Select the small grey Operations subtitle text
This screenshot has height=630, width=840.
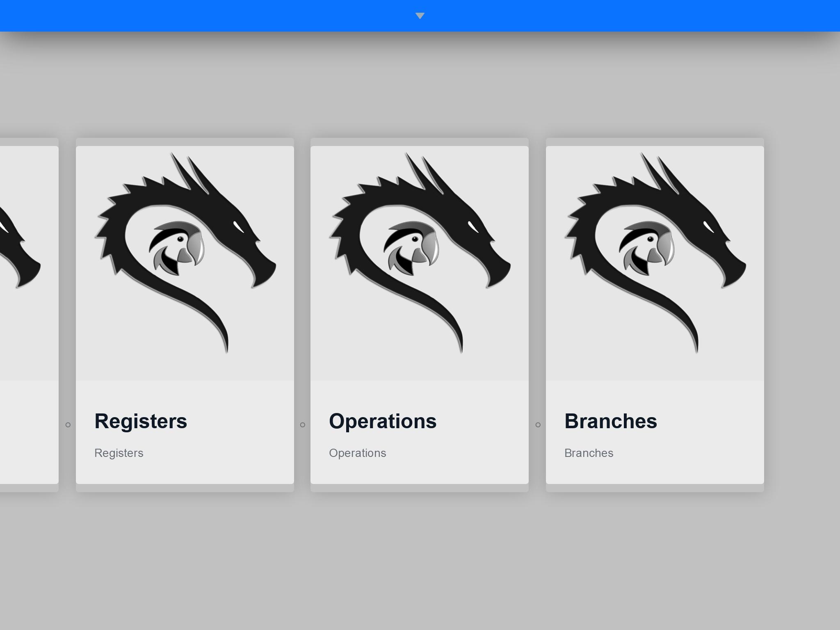[358, 453]
